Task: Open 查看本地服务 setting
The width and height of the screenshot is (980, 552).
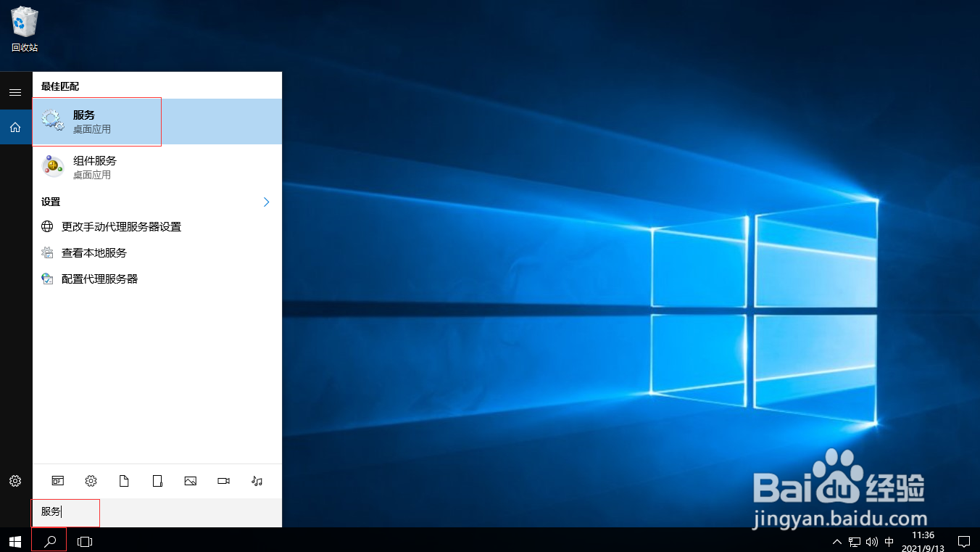Action: [x=157, y=252]
